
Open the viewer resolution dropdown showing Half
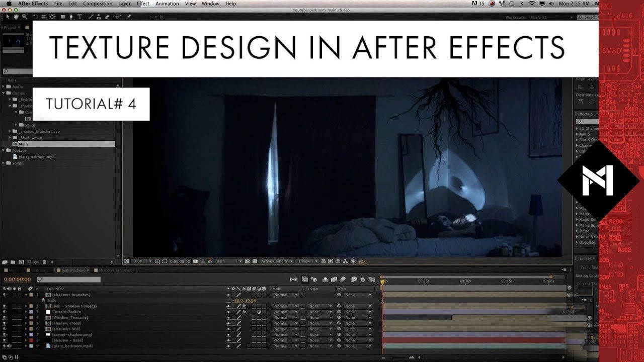pos(228,261)
